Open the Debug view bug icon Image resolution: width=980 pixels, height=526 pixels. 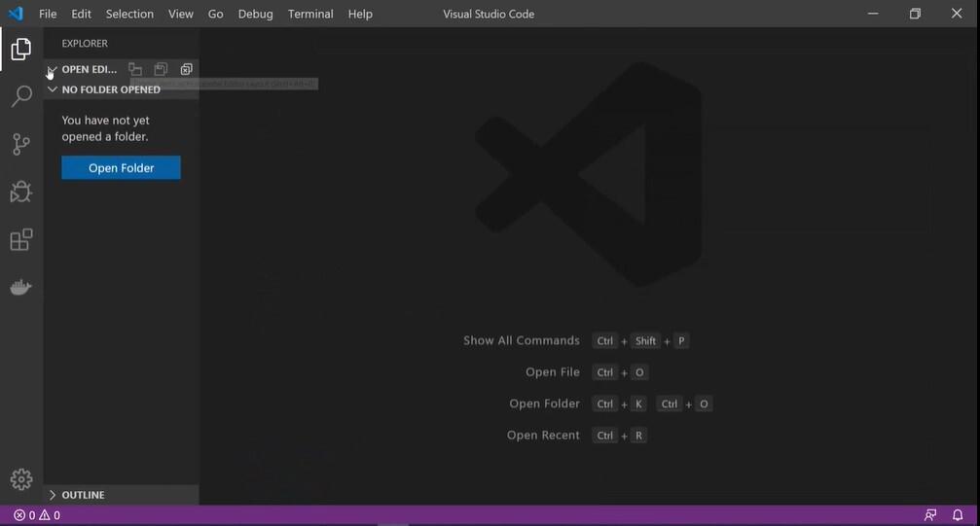pos(20,192)
